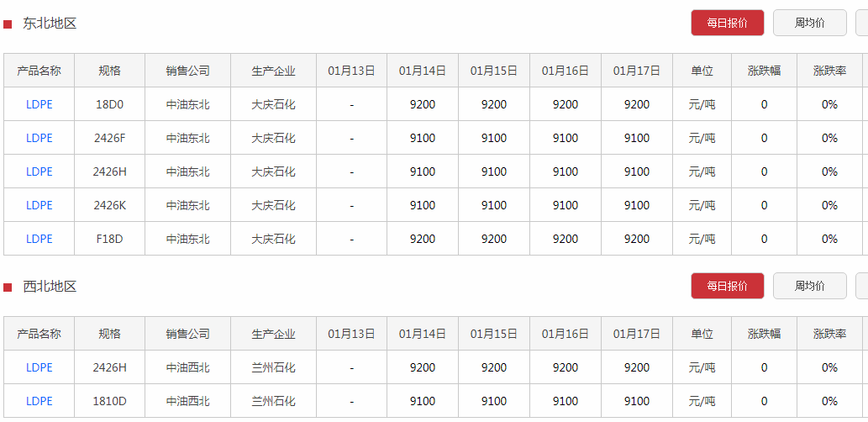Open LDPE link for 东北 2426H row
This screenshot has height=422, width=868.
tap(39, 171)
